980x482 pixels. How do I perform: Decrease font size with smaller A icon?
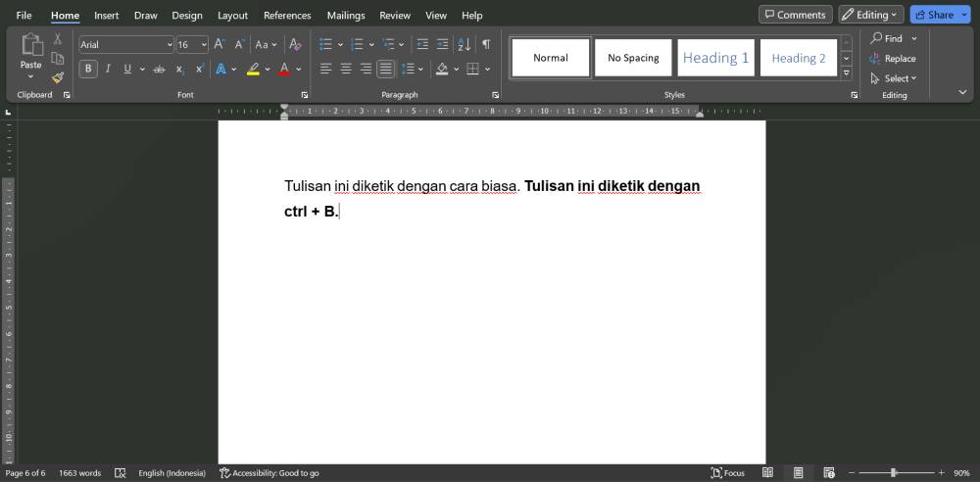pos(239,44)
